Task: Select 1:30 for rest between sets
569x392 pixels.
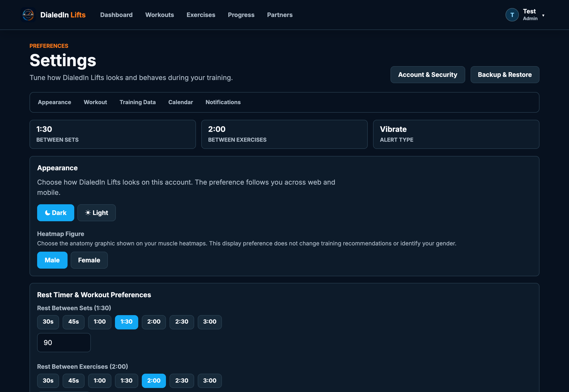Action: [x=126, y=322]
